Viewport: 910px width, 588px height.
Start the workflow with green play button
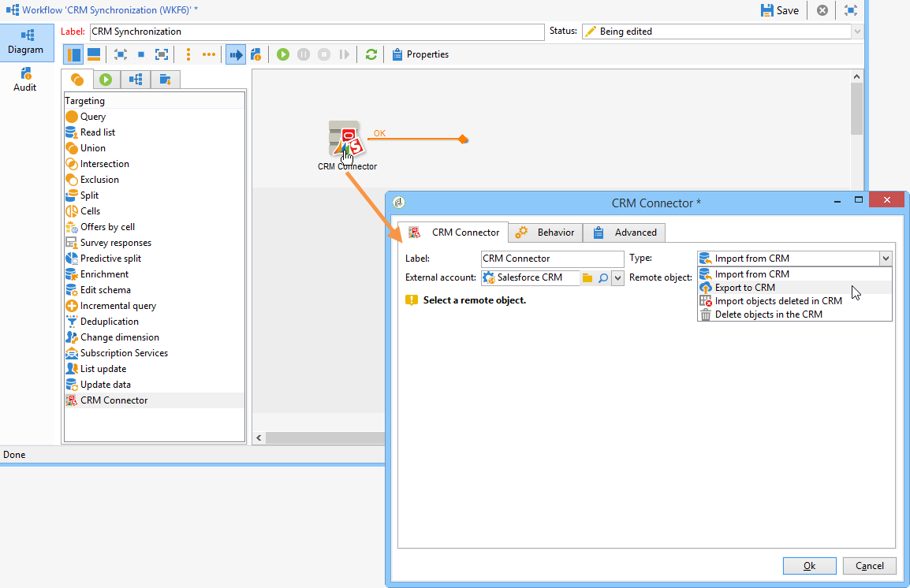click(282, 54)
